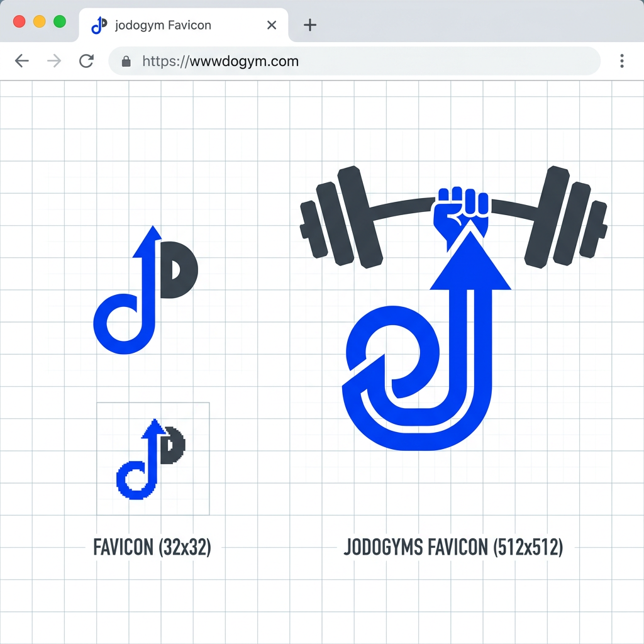644x644 pixels.
Task: Click the green maximize window button
Action: (60, 21)
